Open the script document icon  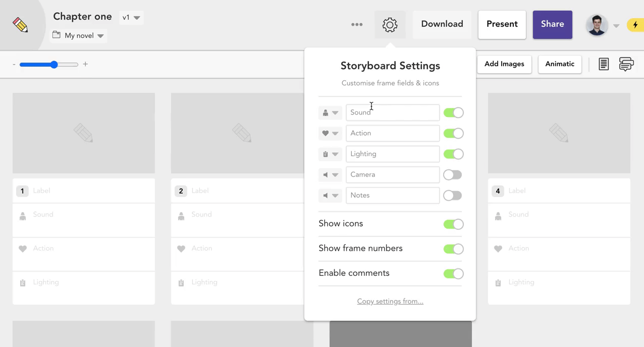tap(604, 64)
